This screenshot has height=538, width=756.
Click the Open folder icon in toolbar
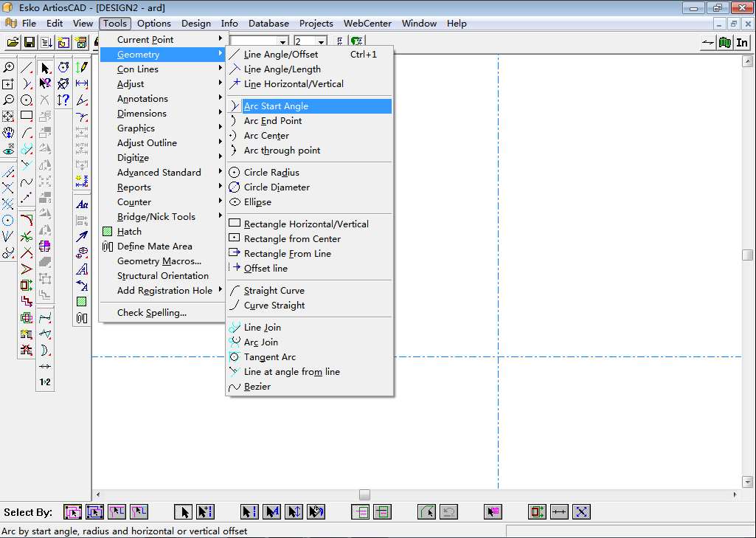point(13,43)
